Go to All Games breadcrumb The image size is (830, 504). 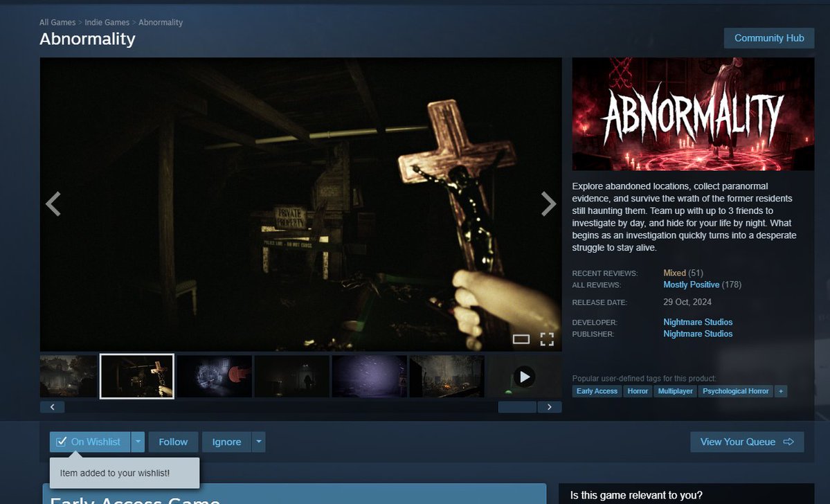coord(57,22)
